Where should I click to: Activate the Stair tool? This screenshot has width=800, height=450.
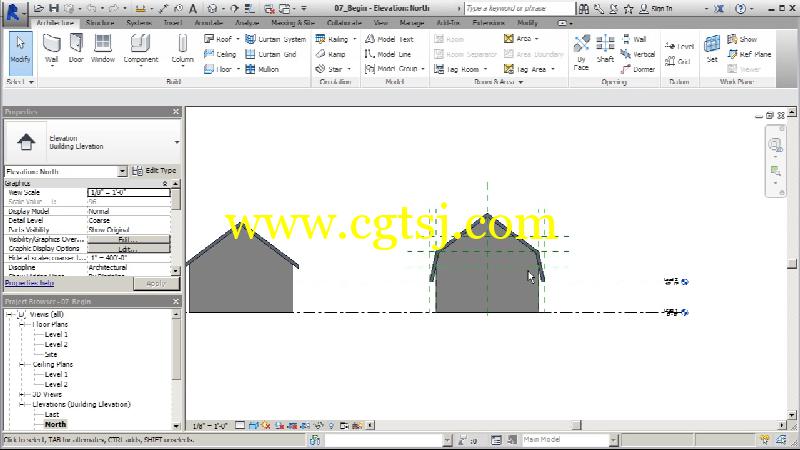pyautogui.click(x=329, y=69)
